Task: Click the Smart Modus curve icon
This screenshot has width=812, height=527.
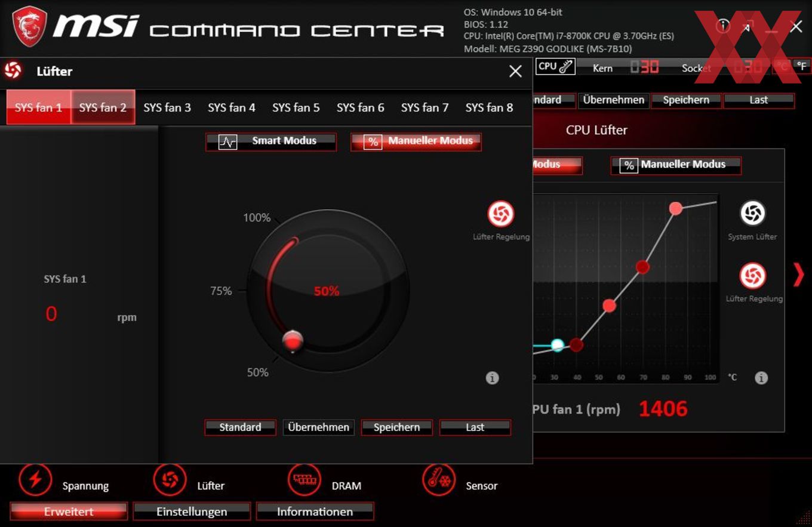Action: coord(228,142)
